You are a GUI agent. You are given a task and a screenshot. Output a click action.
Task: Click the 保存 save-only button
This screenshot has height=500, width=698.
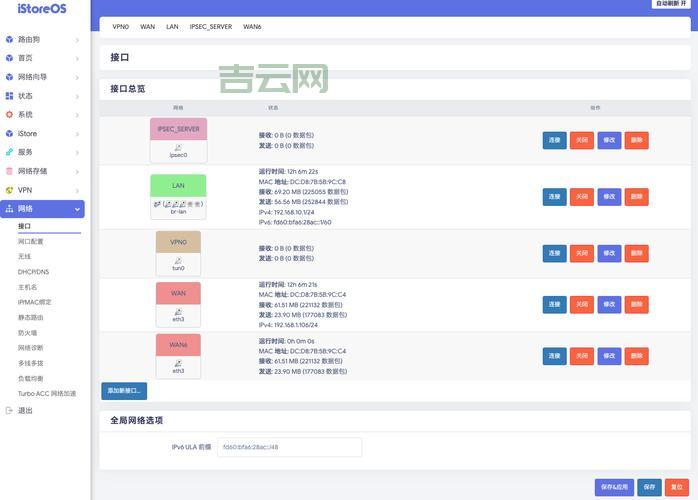coord(649,487)
